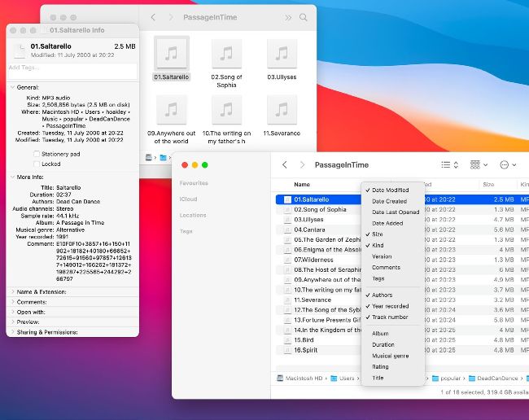Uncheck Track number in column menu
529x420 pixels.
click(390, 317)
